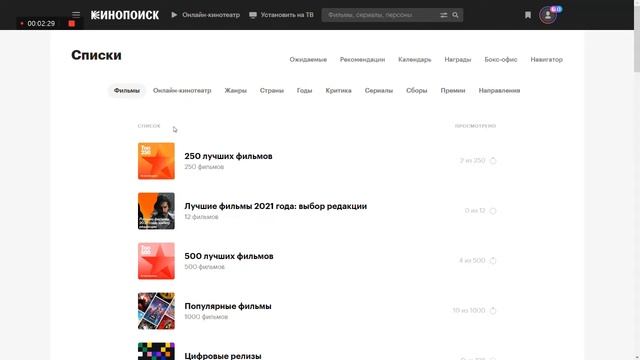The image size is (640, 360).
Task: Click the Популярные фильмы thumbnail
Action: click(x=156, y=311)
